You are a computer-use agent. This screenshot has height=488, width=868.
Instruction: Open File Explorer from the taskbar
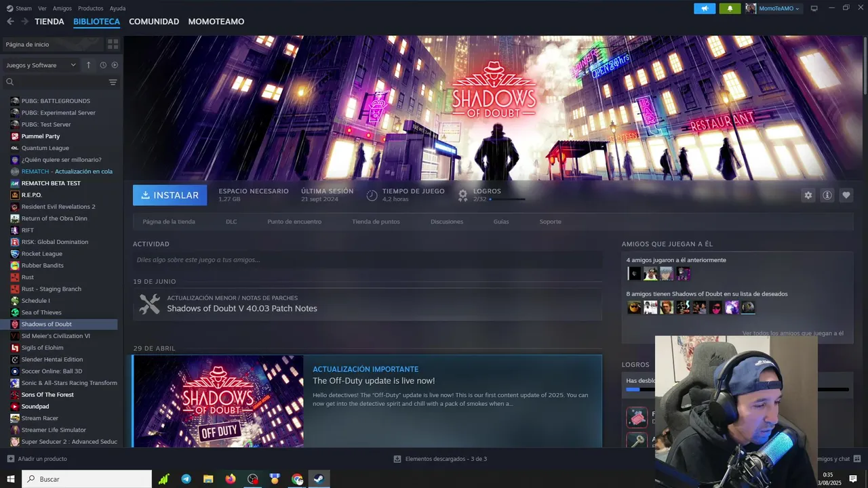208,479
